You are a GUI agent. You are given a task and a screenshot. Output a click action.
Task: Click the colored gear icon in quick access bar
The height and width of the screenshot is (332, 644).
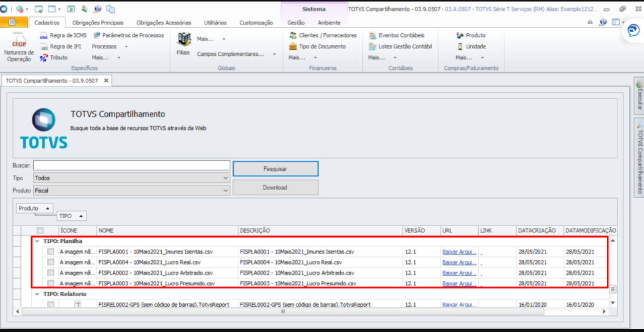click(x=19, y=9)
